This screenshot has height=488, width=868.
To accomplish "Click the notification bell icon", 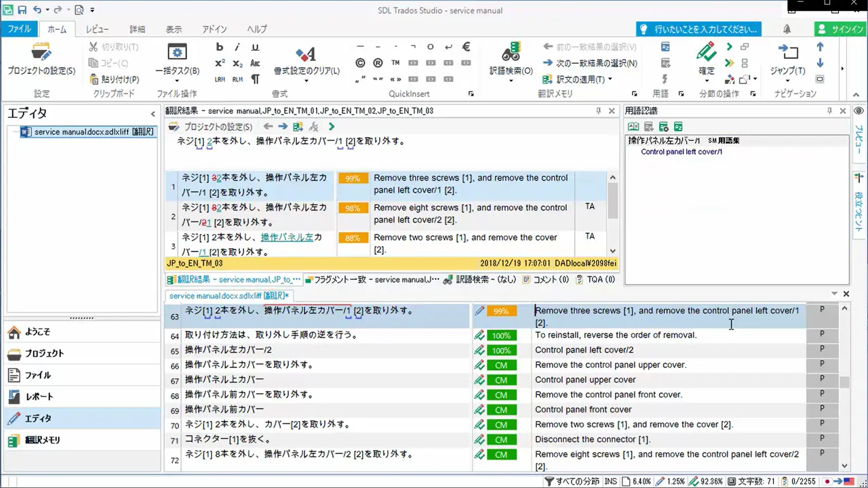I will tap(787, 29).
